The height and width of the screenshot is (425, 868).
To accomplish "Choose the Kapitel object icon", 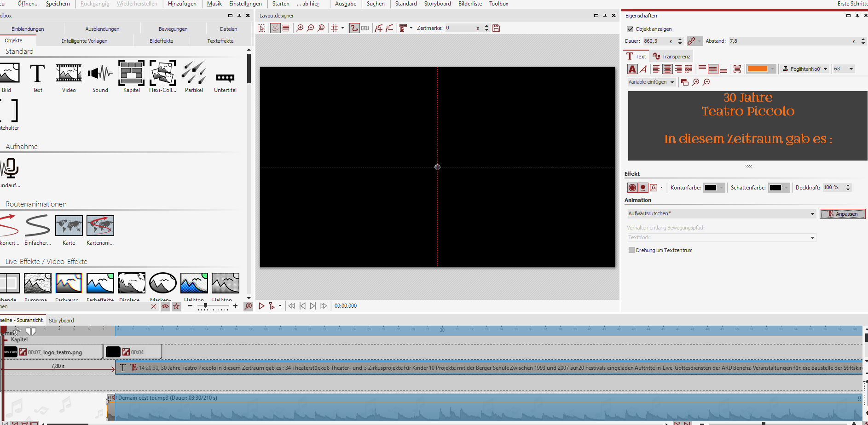I will pyautogui.click(x=131, y=74).
